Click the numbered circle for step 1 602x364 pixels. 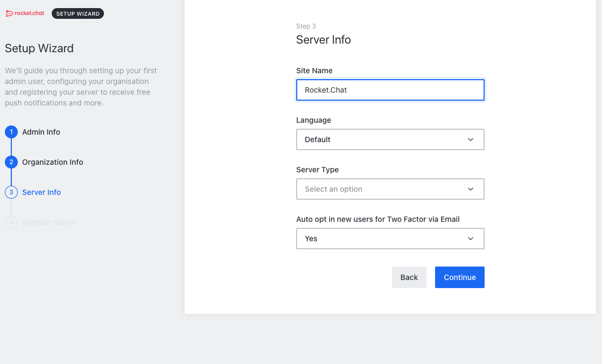(11, 132)
